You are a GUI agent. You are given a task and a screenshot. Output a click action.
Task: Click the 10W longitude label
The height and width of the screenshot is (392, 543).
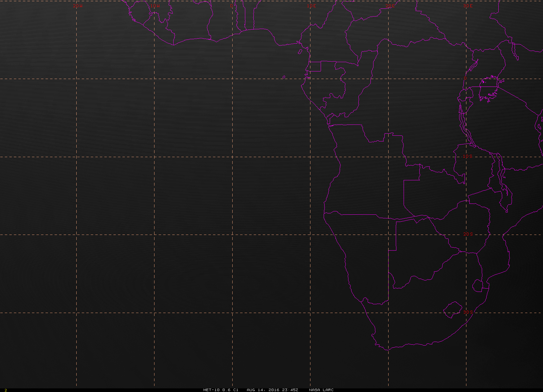(x=155, y=6)
